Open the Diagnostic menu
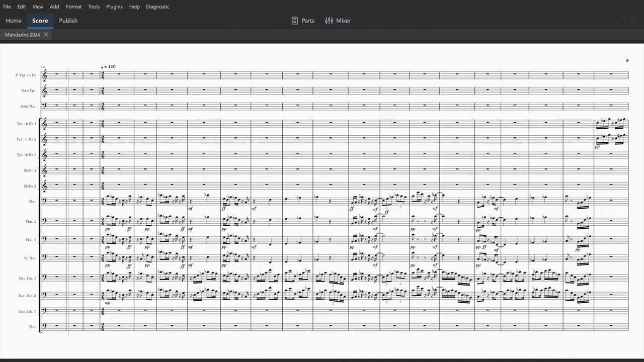 [x=157, y=7]
